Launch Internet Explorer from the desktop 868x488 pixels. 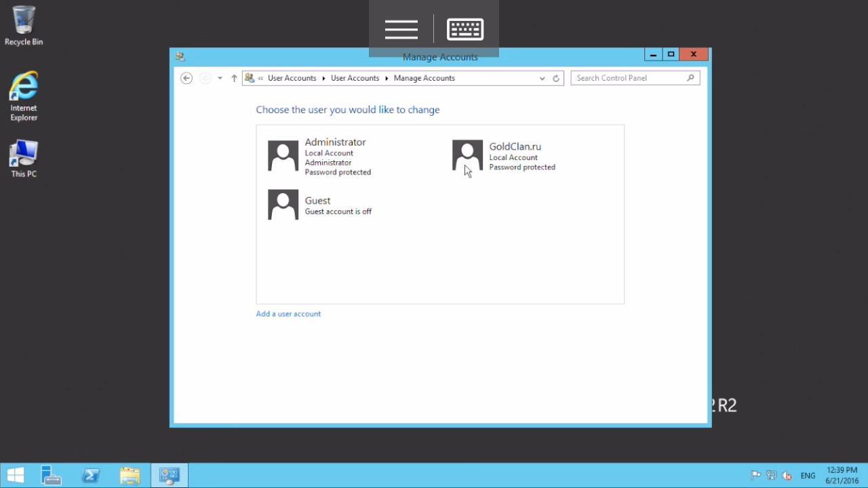(x=24, y=96)
